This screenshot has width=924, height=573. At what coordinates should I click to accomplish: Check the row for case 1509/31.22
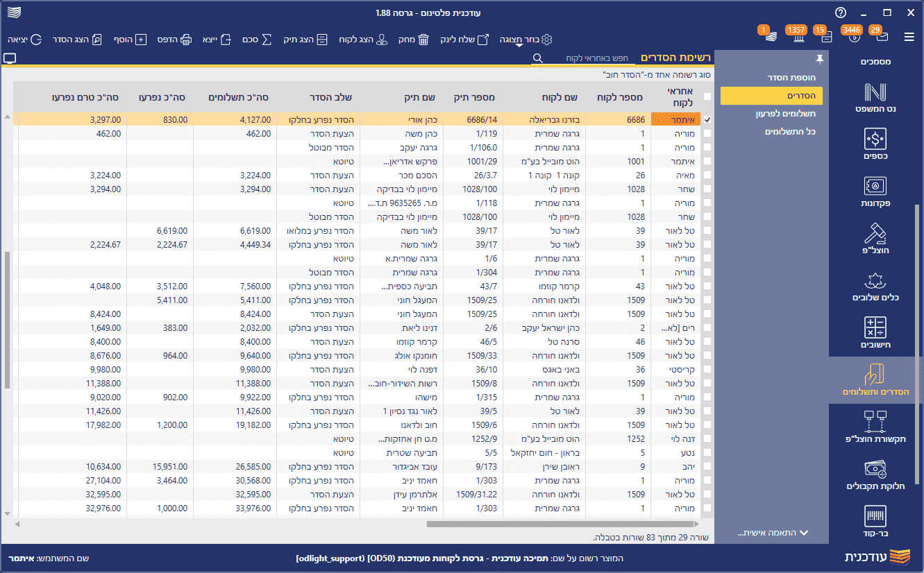(707, 494)
